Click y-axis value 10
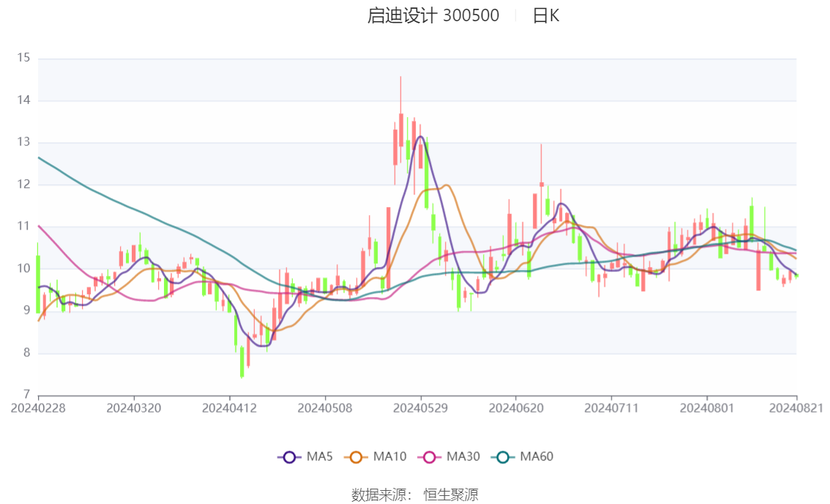 [x=23, y=268]
